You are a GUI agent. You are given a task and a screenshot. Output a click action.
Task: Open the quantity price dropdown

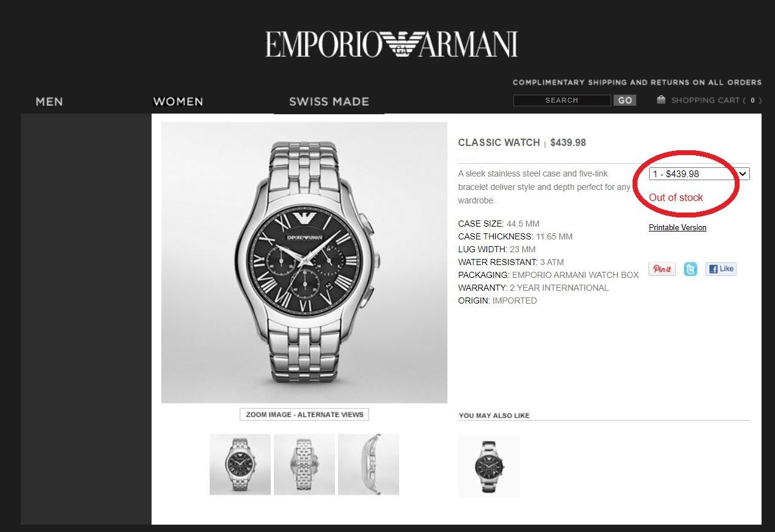(x=699, y=174)
